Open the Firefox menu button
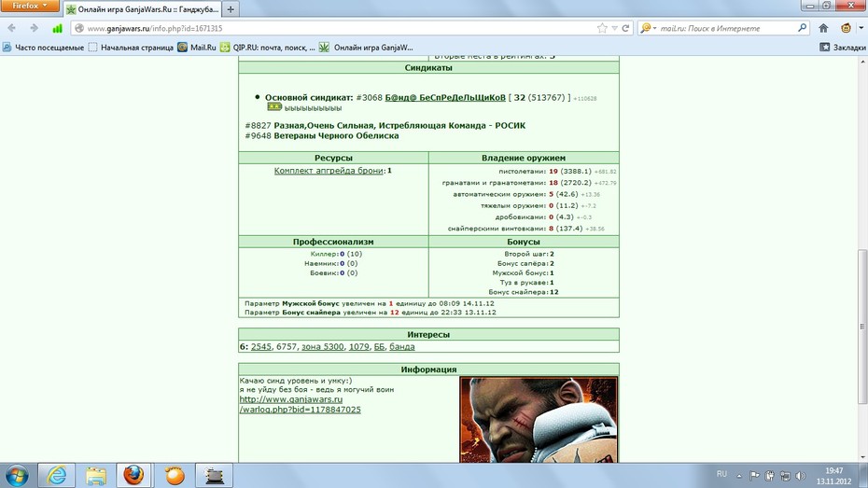 pyautogui.click(x=30, y=7)
